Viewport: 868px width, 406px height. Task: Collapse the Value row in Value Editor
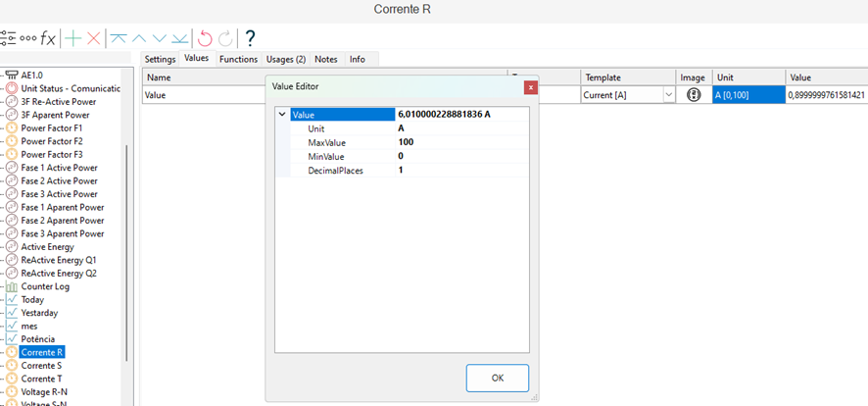tap(282, 115)
